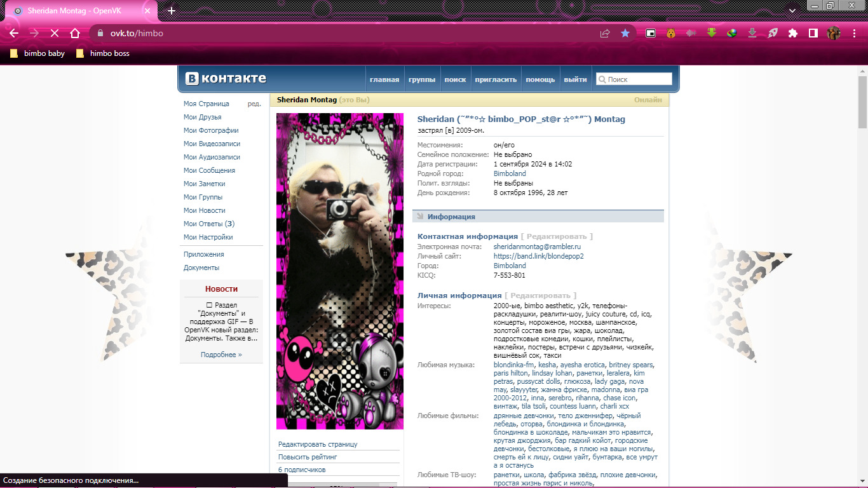The image size is (868, 488).
Task: Open помощь in the top navigation
Action: [x=540, y=79]
